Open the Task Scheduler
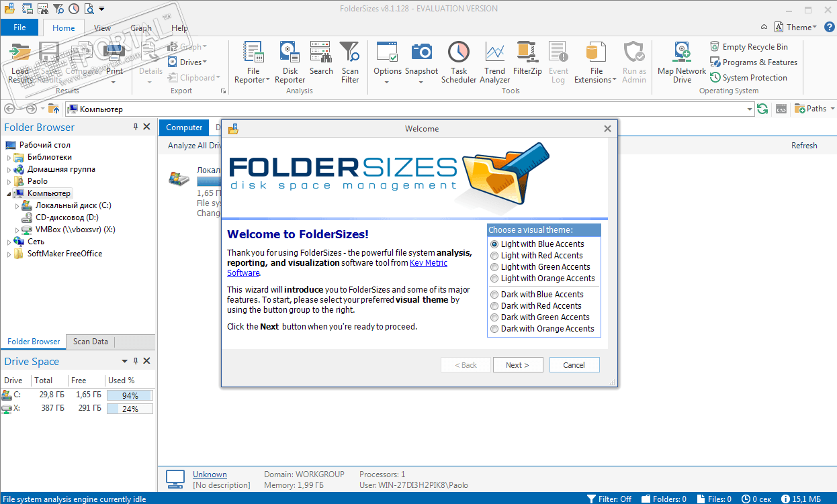This screenshot has width=837, height=504. [x=459, y=62]
